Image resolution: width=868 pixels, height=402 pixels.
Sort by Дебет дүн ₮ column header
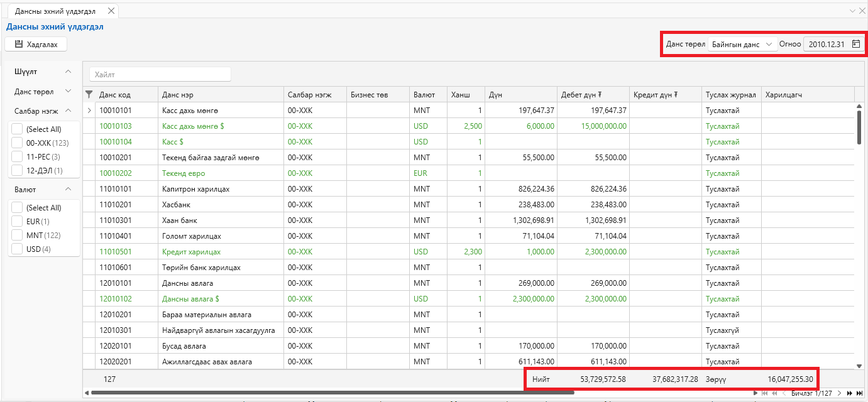(x=593, y=94)
